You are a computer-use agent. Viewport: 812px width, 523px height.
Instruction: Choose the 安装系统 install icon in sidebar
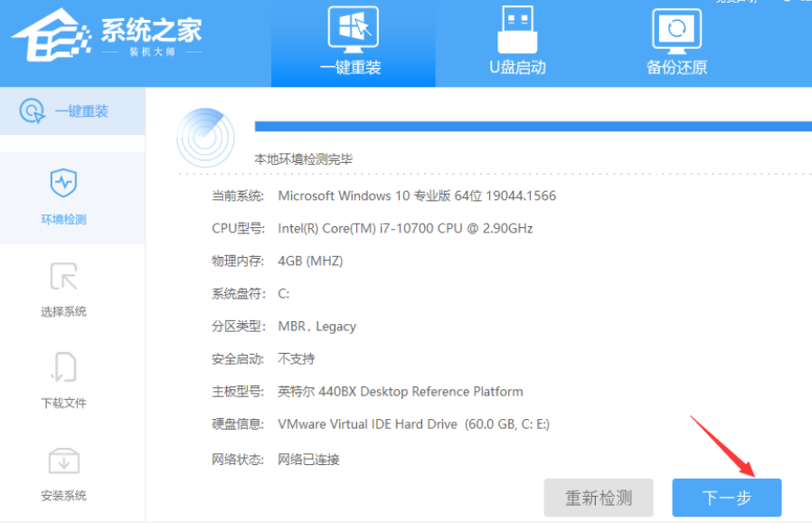[x=63, y=461]
